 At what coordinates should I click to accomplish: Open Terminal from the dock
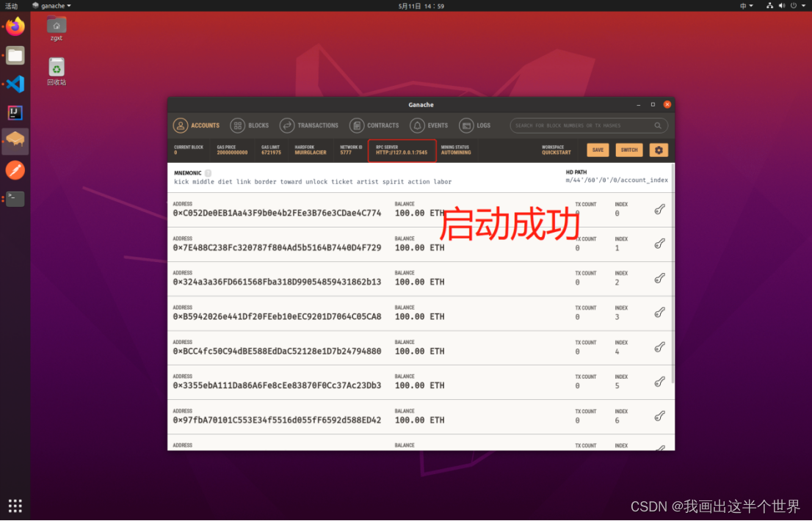(x=15, y=199)
